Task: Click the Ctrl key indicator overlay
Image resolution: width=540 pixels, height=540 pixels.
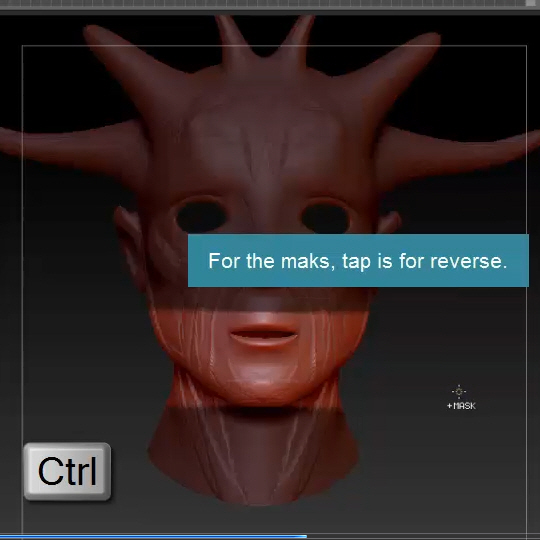Action: (68, 471)
